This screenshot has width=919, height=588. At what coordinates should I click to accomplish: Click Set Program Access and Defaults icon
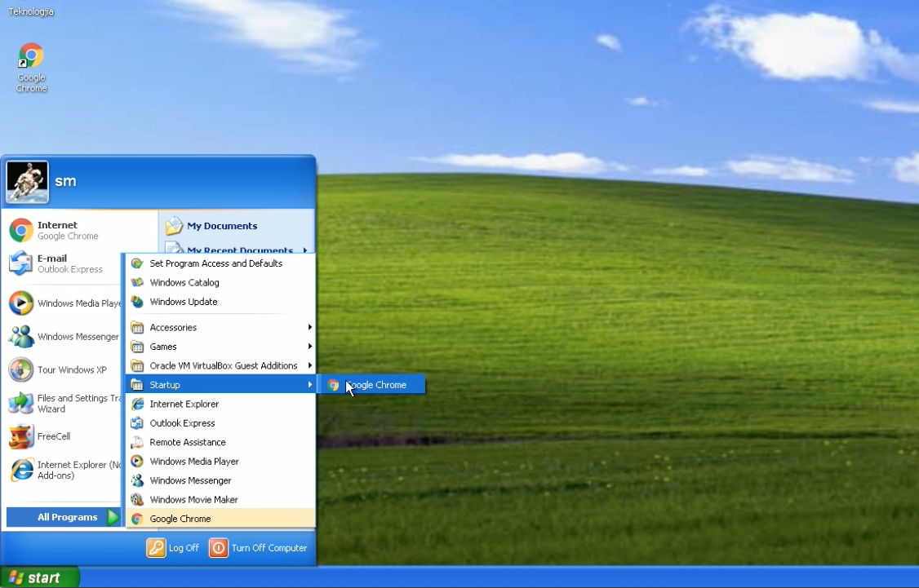[x=137, y=263]
